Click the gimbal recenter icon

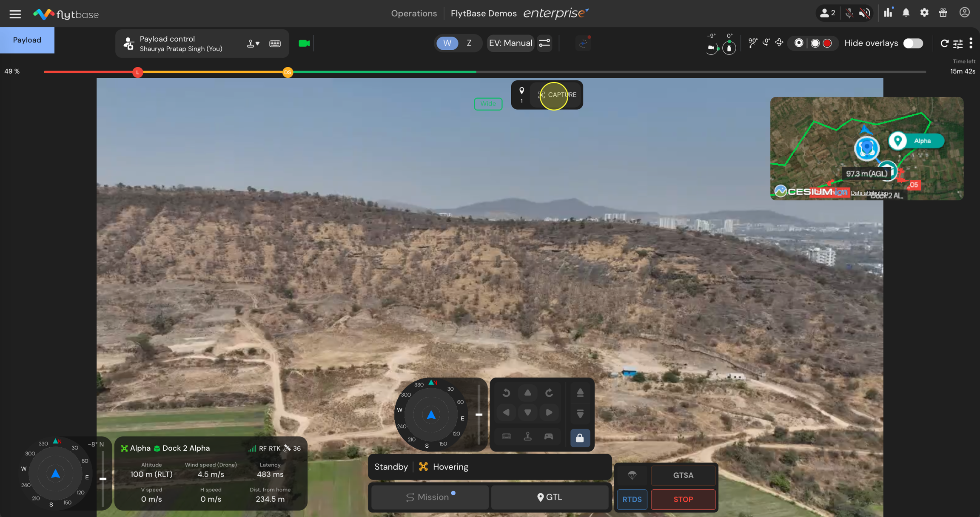(779, 43)
